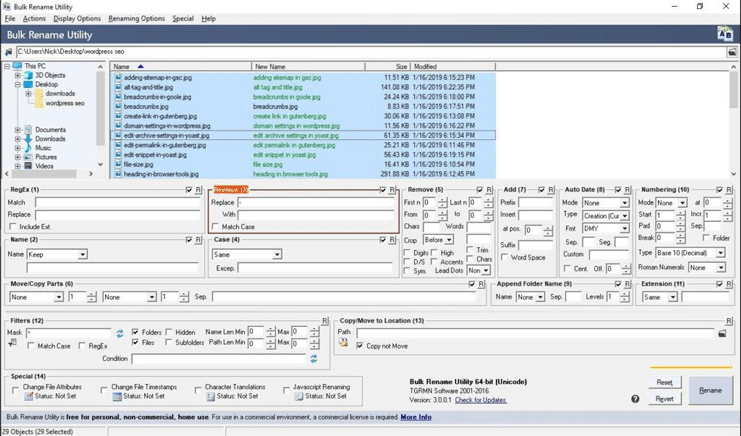The image size is (741, 436).
Task: Open the Numbering Mode dropdown
Action: [x=671, y=203]
